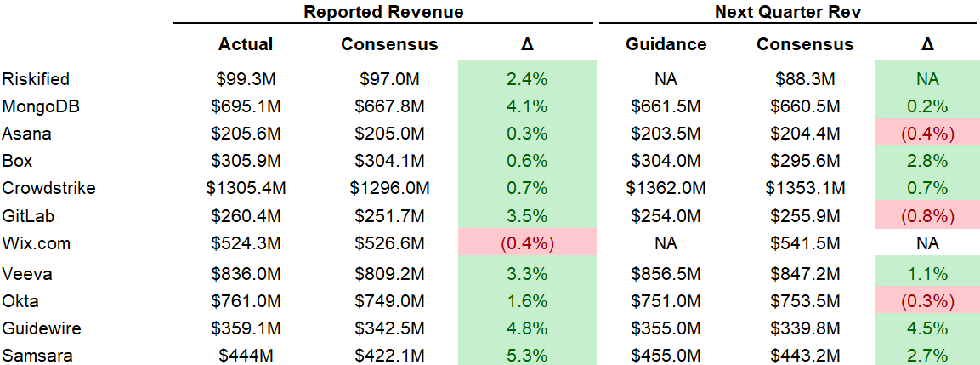Select Wix.com next quarter consensus $541.5M
The width and height of the screenshot is (980, 365).
(805, 243)
